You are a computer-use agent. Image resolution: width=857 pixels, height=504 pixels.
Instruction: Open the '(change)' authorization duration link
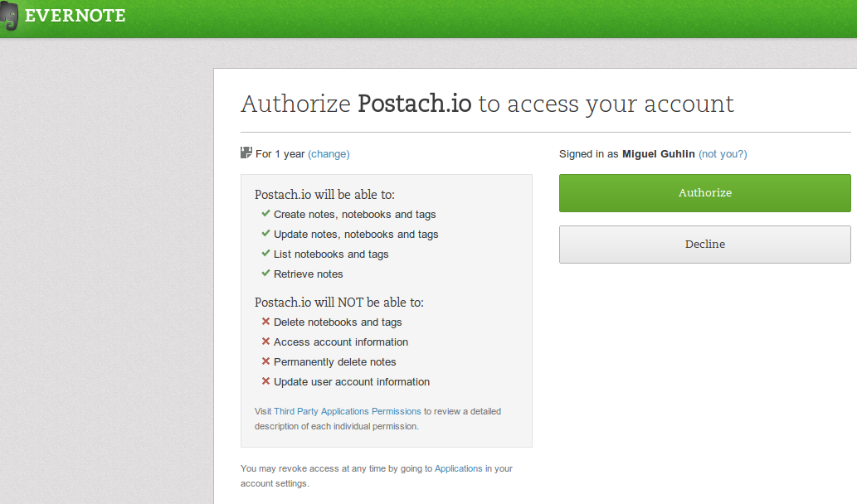329,154
